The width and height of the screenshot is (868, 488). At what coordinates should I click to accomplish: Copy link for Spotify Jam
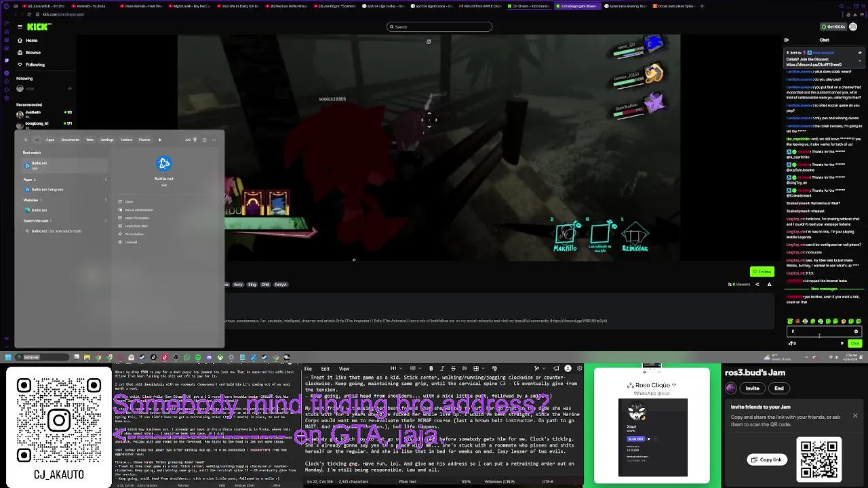[767, 460]
